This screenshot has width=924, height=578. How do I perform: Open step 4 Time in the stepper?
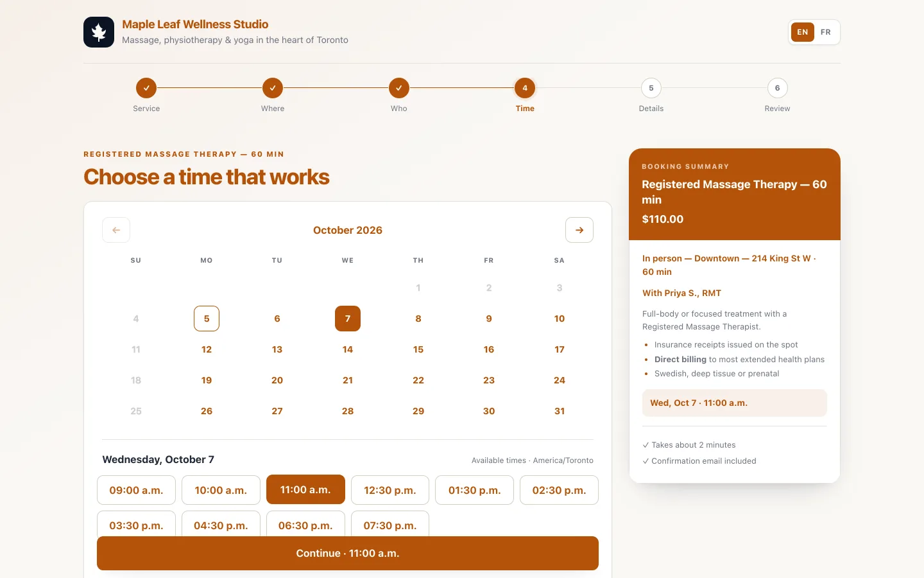pos(525,88)
